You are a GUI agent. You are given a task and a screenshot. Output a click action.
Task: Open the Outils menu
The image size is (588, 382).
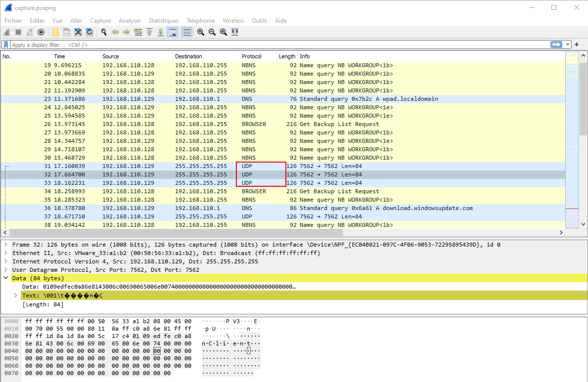(260, 21)
